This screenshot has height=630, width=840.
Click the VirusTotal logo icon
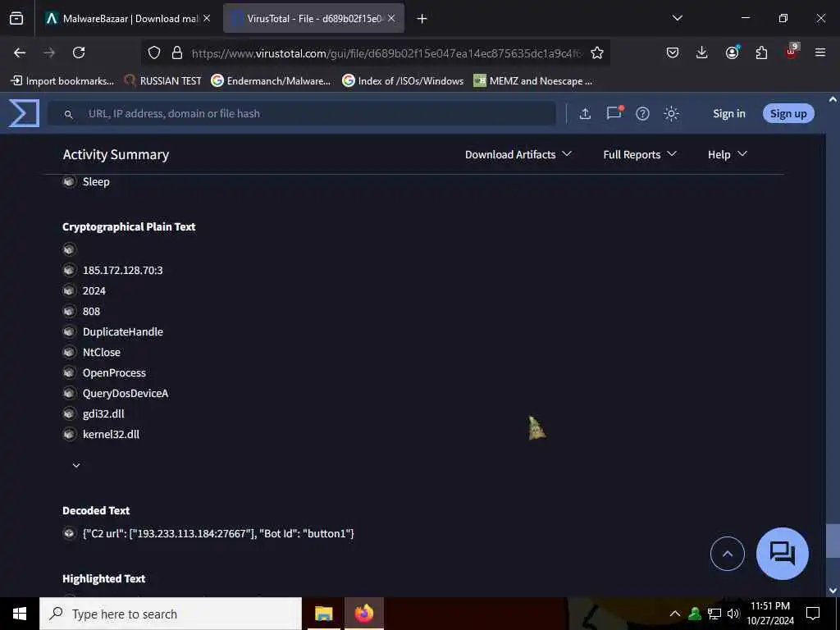[24, 113]
